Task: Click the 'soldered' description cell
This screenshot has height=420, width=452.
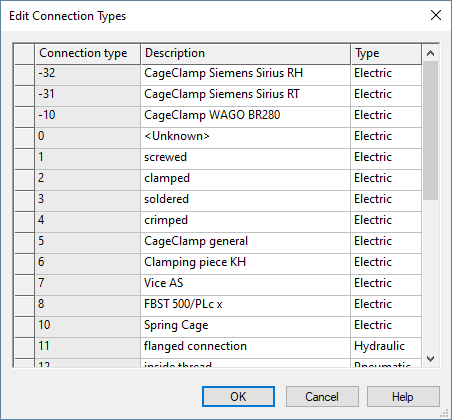Action: [x=246, y=201]
